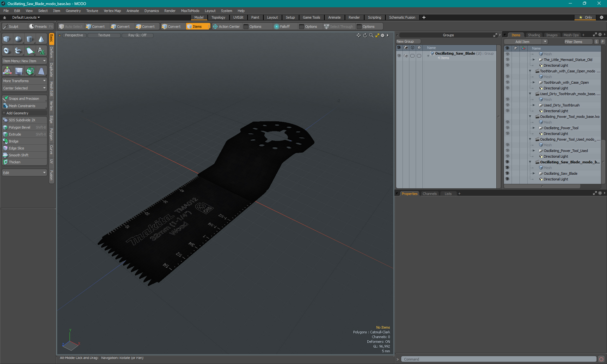Select the spiral tube primitive tool
Viewport: 607px width, 364px height.
[x=19, y=51]
